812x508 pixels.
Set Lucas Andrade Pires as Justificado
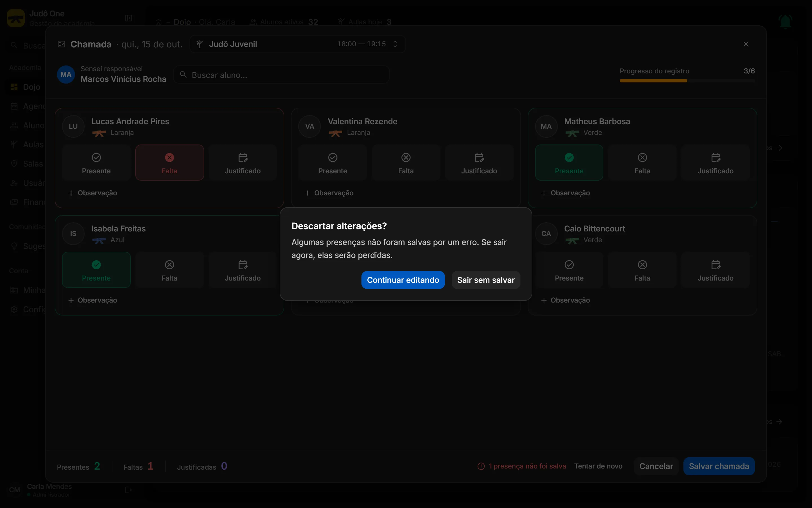tap(242, 163)
